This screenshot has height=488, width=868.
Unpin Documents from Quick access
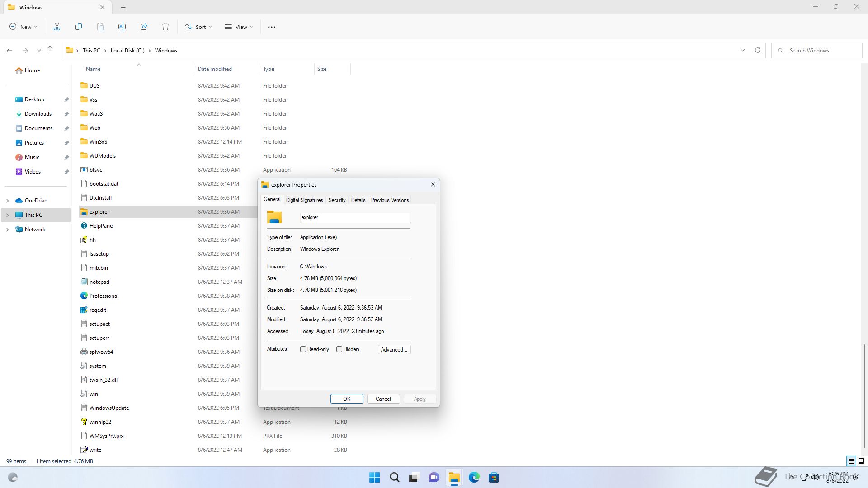click(x=66, y=128)
